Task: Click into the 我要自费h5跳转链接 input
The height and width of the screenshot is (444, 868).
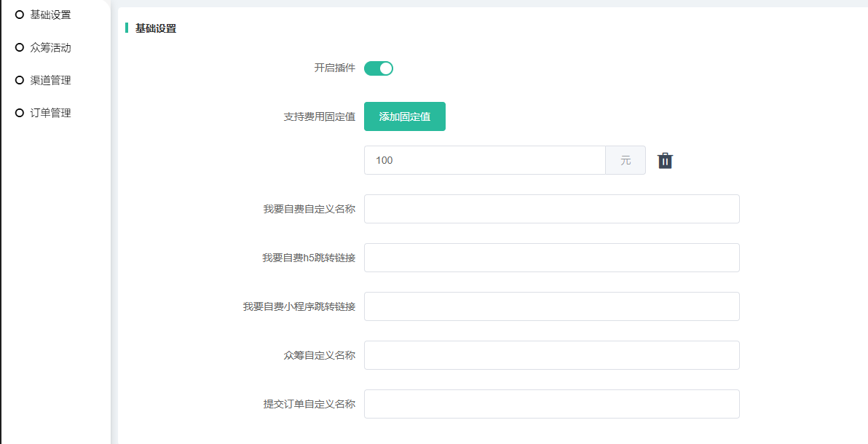Action: (551, 258)
